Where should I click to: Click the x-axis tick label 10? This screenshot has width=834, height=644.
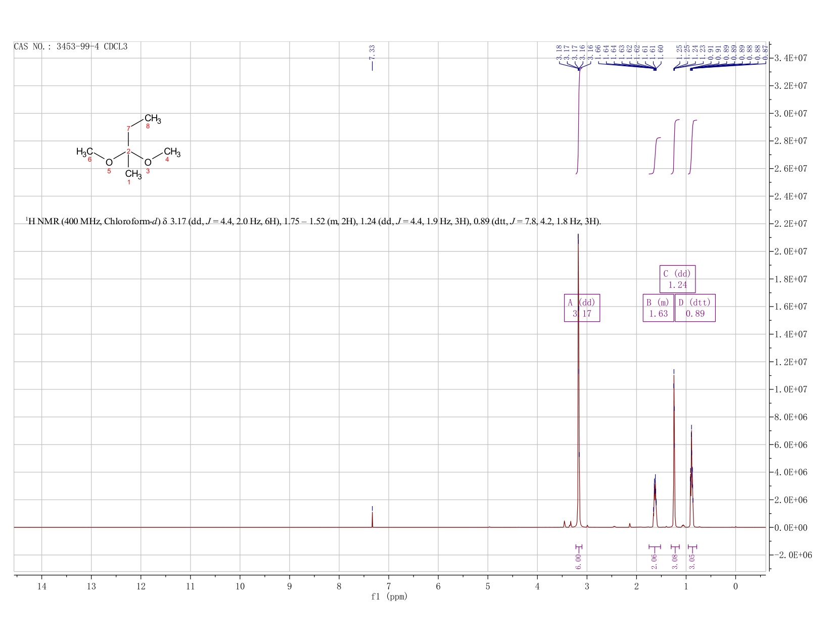240,586
